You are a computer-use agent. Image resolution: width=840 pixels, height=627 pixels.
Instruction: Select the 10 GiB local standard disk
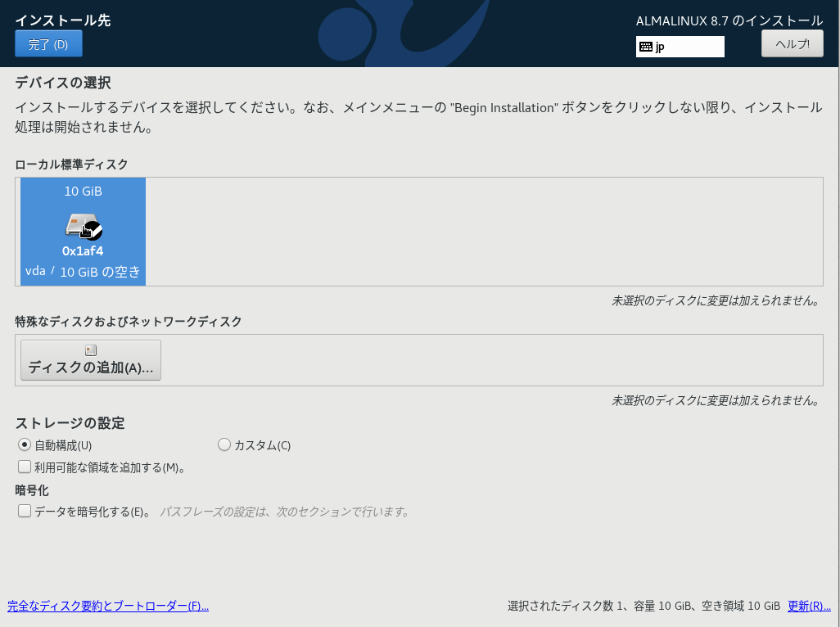(82, 232)
